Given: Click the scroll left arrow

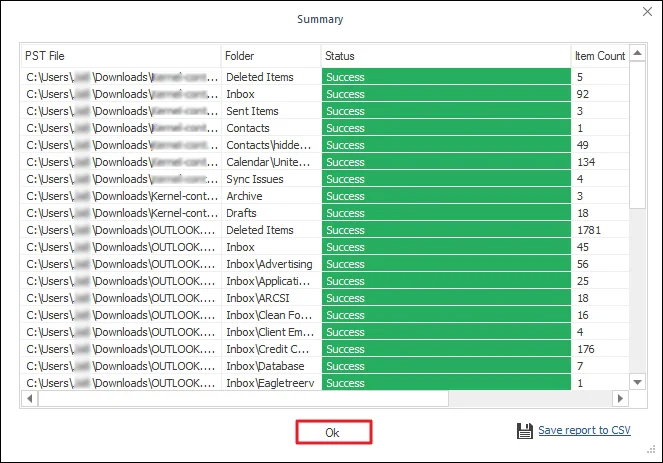Looking at the screenshot, I should pyautogui.click(x=29, y=398).
